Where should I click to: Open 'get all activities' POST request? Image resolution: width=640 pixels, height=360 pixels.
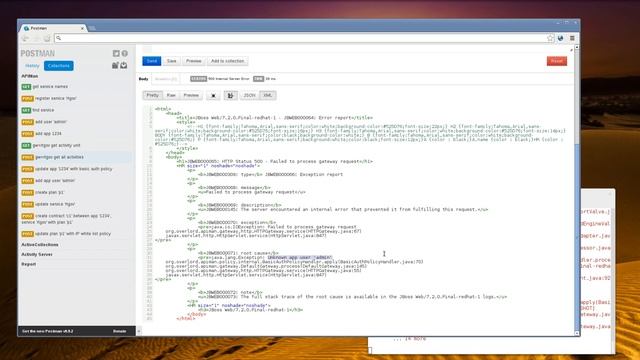click(76, 157)
